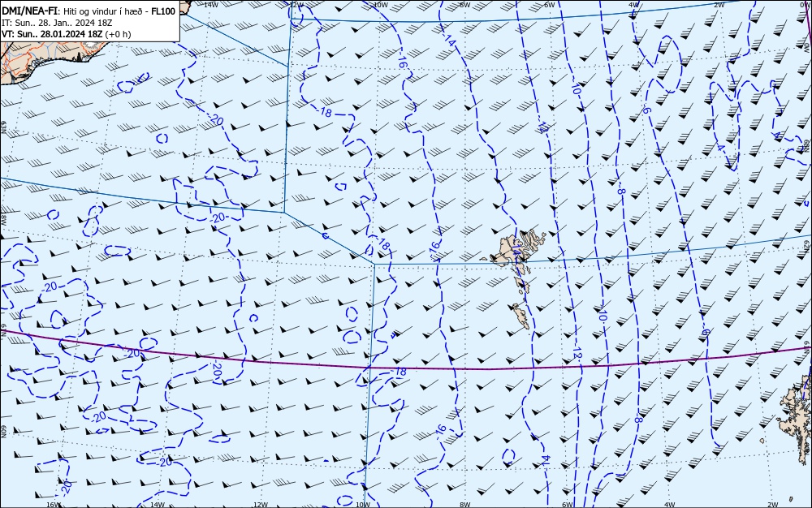Click the "2W" label along the top edge

(719, 5)
